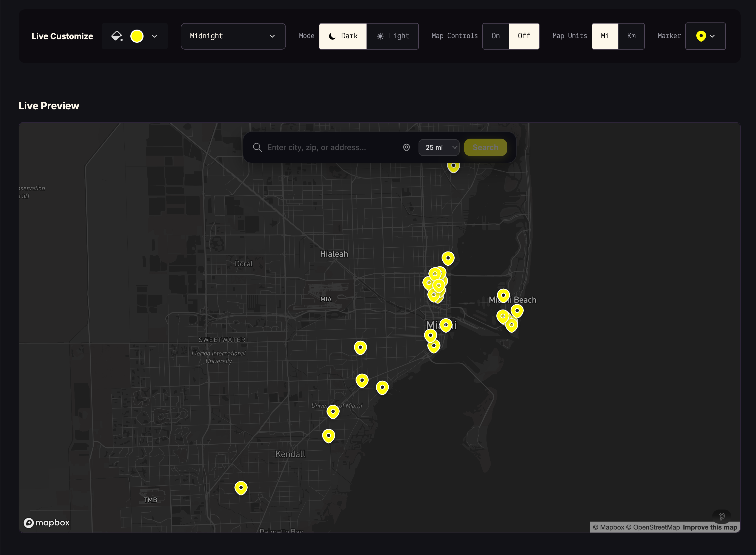756x555 pixels.
Task: Select Dark mode option
Action: coord(343,36)
